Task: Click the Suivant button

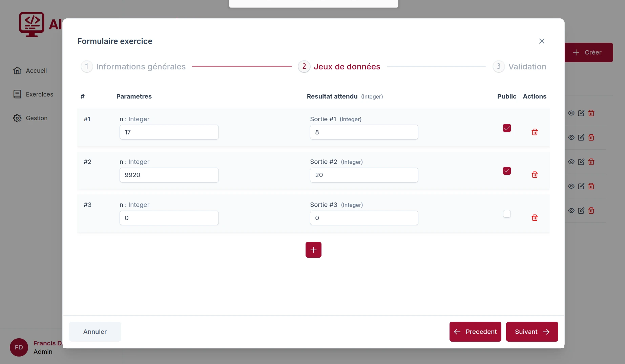Action: point(532,331)
